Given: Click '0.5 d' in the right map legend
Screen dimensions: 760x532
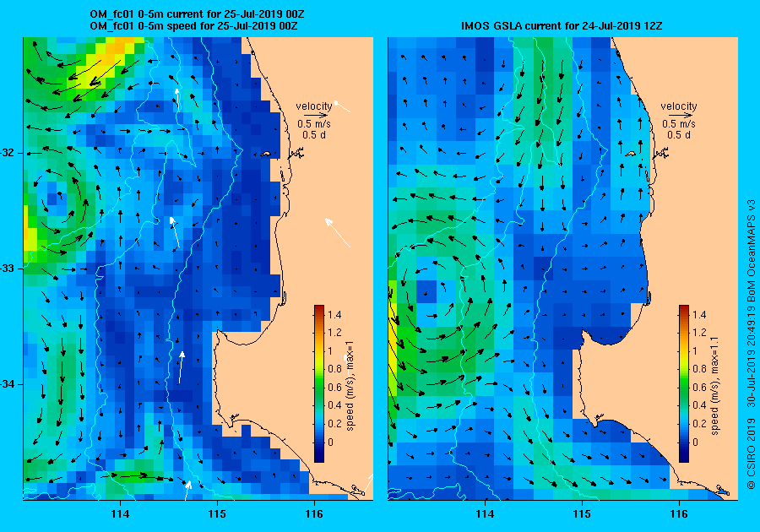Looking at the screenshot, I should (x=679, y=135).
